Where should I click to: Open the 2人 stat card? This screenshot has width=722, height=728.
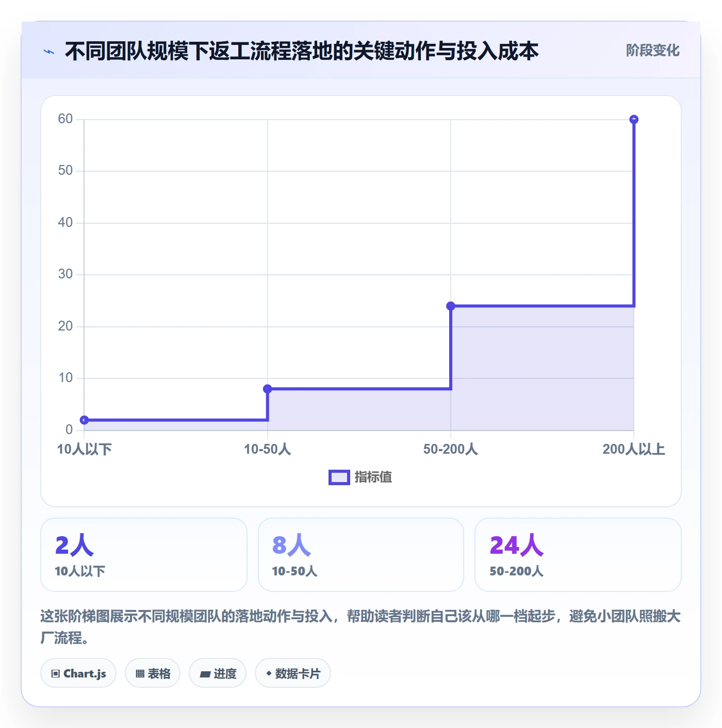[x=144, y=555]
